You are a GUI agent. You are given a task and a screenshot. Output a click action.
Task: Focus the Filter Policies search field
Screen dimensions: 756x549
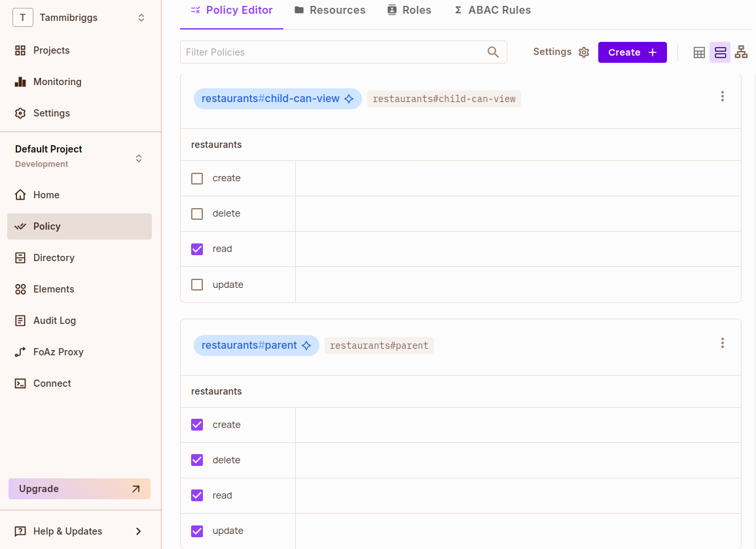tap(334, 52)
